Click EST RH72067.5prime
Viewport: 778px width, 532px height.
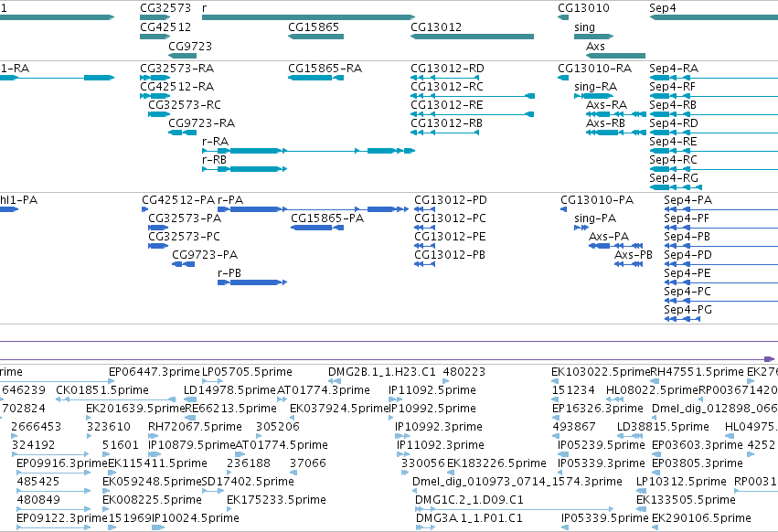pyautogui.click(x=195, y=427)
